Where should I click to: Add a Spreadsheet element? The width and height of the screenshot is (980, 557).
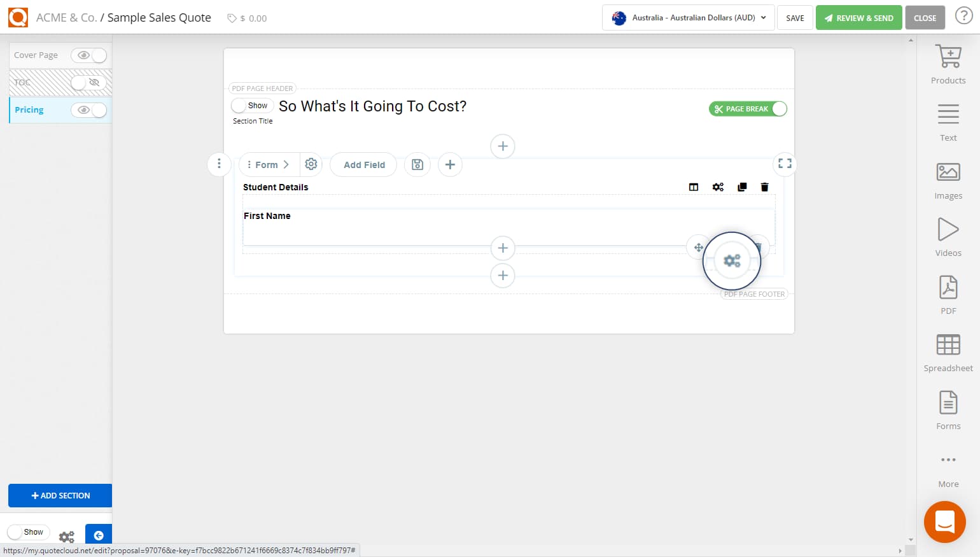click(x=948, y=351)
